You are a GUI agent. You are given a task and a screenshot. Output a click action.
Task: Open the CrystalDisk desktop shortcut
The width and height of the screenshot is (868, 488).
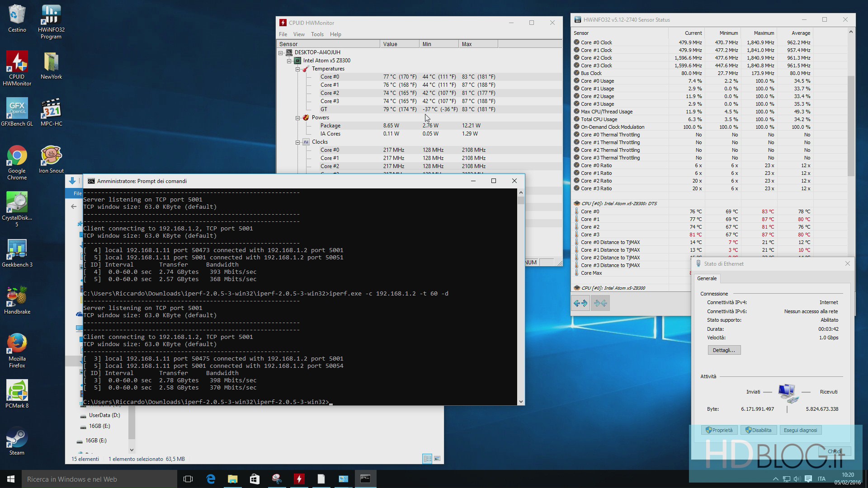coord(17,209)
